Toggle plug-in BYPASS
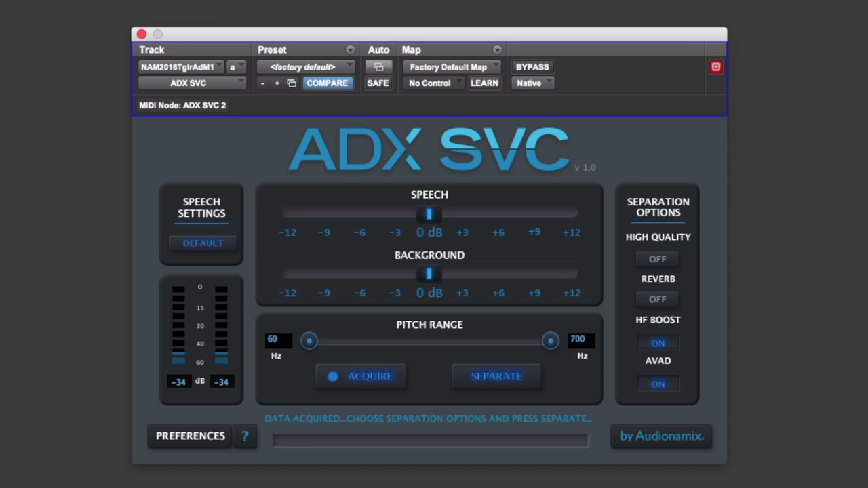This screenshot has height=488, width=868. [x=532, y=67]
